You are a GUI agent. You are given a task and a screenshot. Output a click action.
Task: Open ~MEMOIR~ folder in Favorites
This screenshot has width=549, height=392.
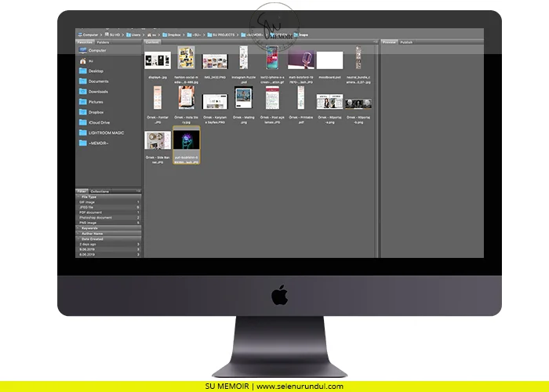click(83, 143)
